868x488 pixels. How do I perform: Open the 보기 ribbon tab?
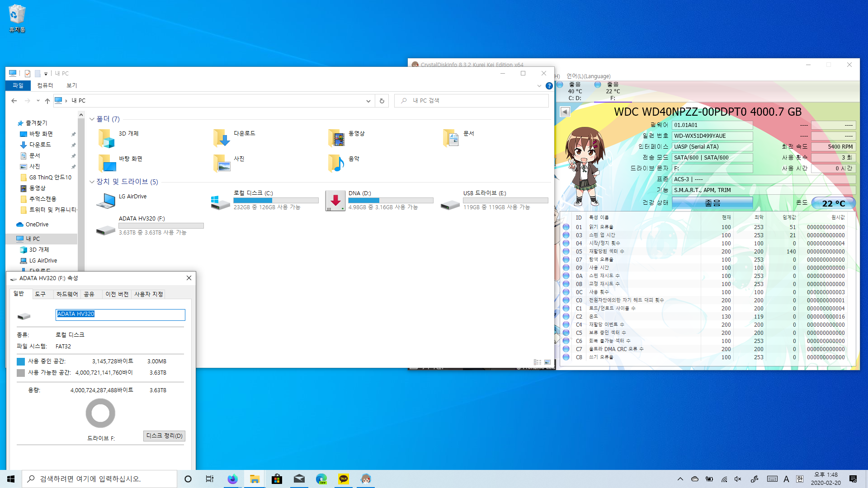click(72, 85)
